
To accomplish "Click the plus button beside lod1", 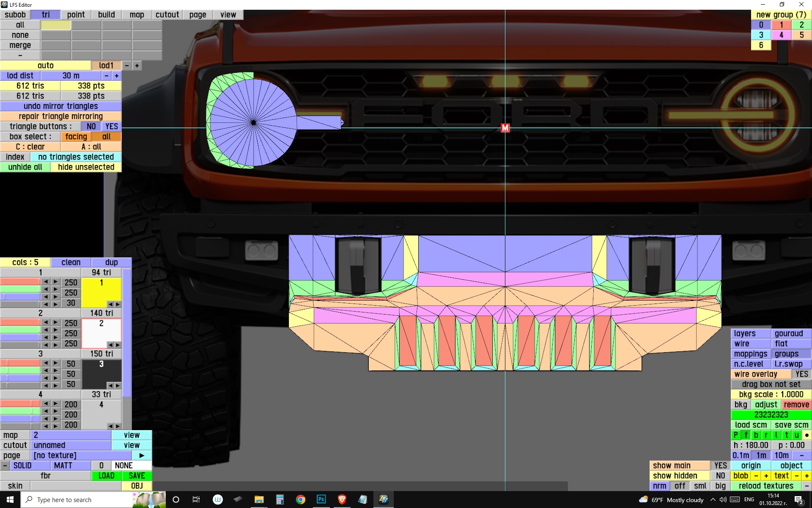I will pyautogui.click(x=137, y=66).
